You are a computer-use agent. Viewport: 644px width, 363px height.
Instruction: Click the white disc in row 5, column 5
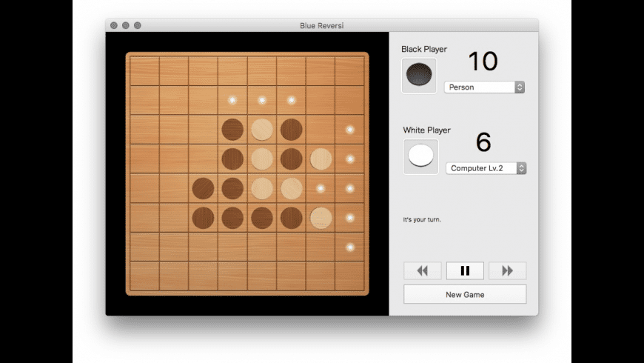point(262,188)
